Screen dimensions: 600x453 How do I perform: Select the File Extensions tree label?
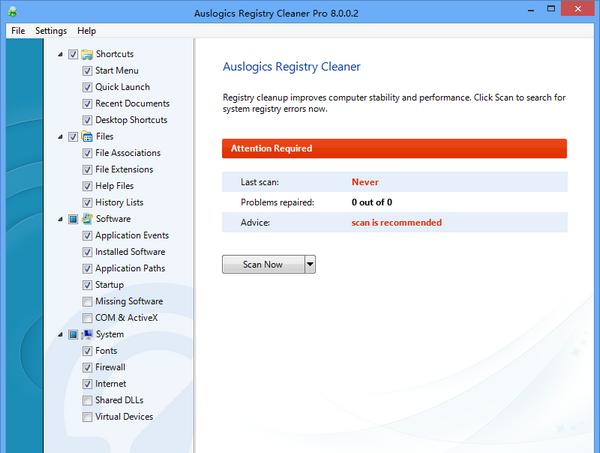click(124, 169)
